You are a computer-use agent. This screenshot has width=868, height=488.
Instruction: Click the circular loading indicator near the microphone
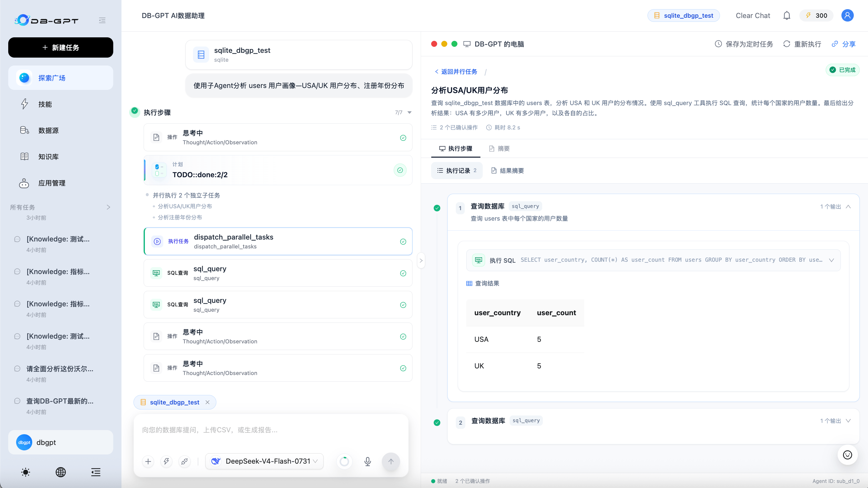(x=344, y=461)
